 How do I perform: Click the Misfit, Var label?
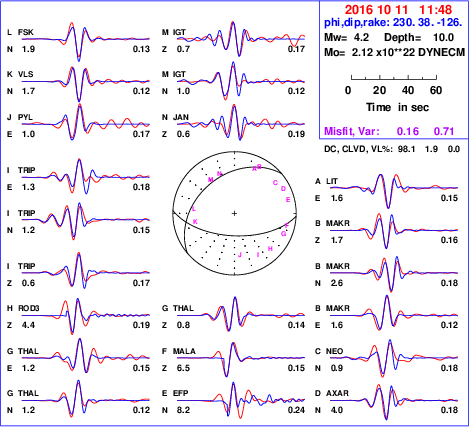click(x=352, y=131)
